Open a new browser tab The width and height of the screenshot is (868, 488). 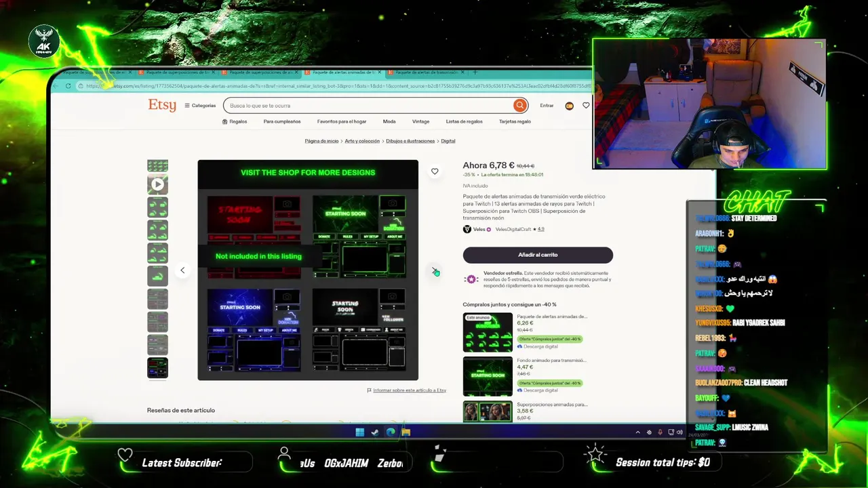475,72
